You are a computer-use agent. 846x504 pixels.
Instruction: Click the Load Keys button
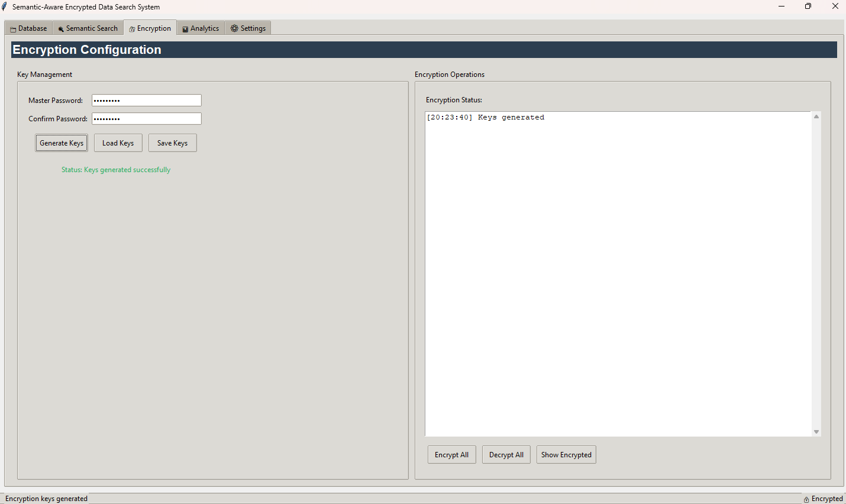click(x=118, y=143)
